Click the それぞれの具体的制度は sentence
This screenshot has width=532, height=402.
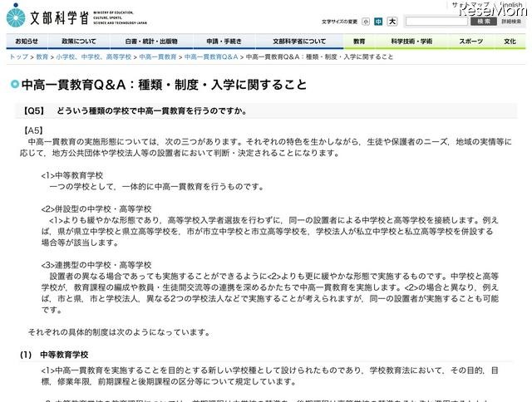(120, 332)
